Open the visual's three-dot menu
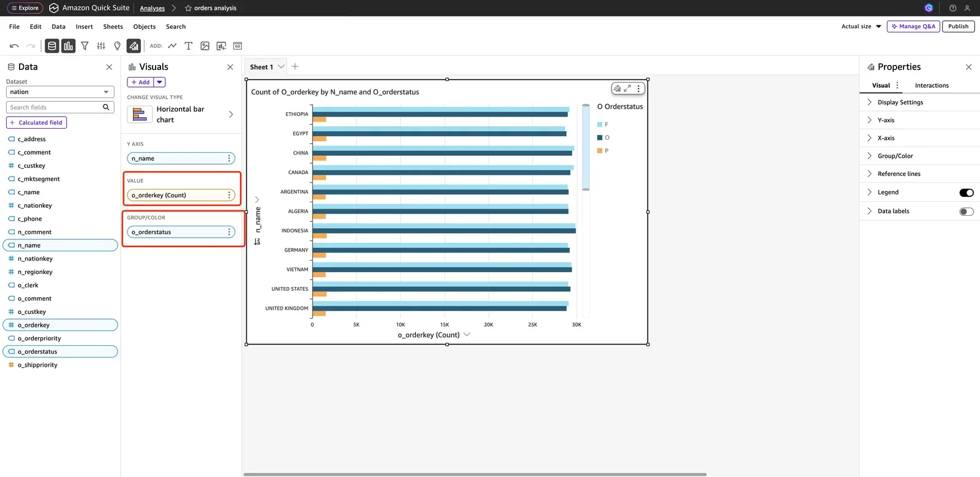The width and height of the screenshot is (980, 477). pos(638,88)
